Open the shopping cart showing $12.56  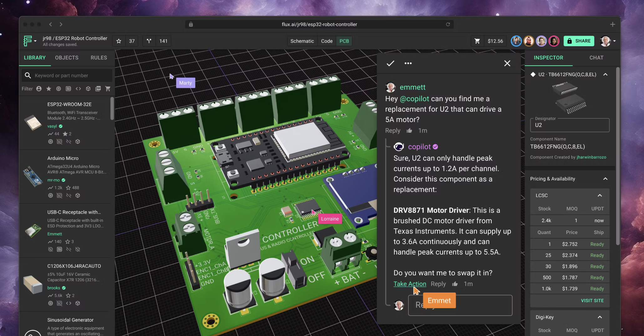[x=477, y=41]
